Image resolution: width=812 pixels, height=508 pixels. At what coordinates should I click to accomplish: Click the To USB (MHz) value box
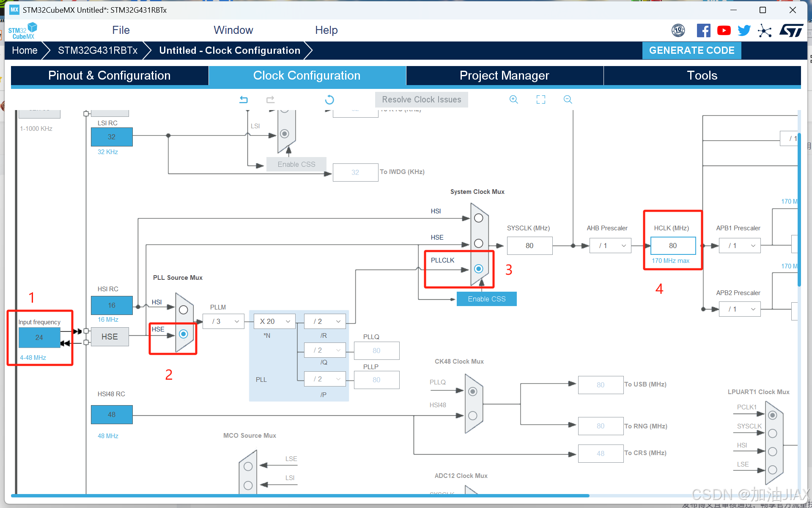click(601, 385)
